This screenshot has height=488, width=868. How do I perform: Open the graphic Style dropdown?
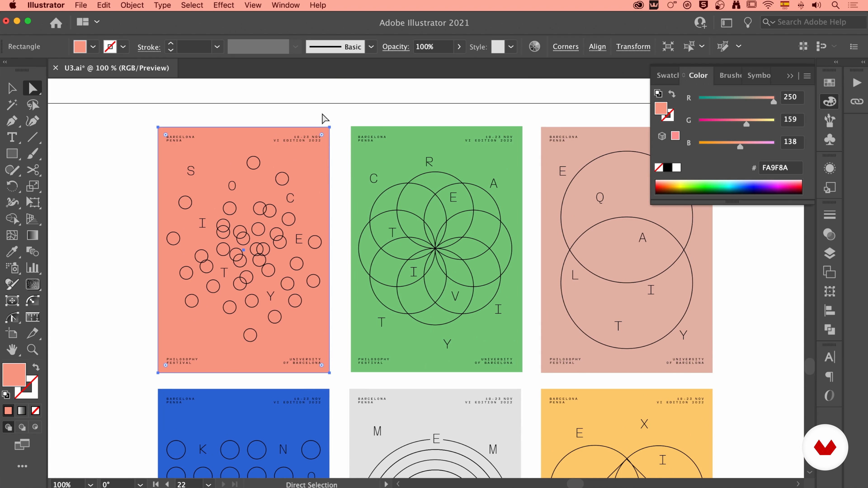coord(511,47)
